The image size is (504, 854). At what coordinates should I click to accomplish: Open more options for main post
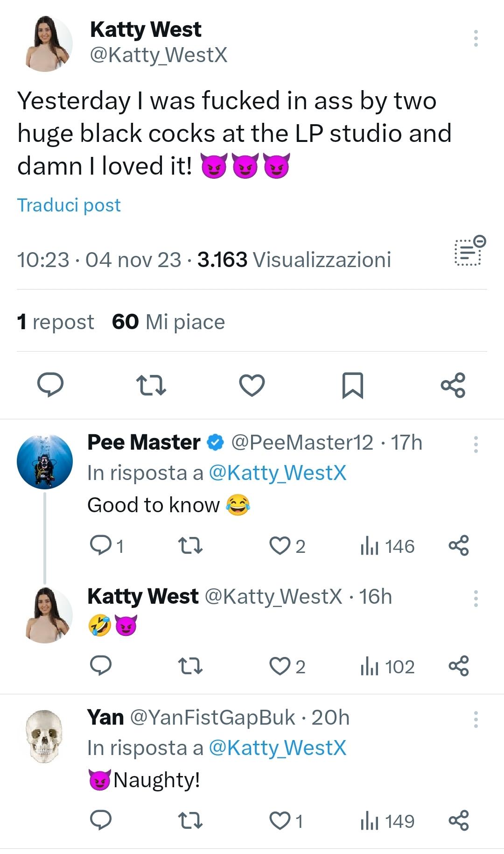click(x=476, y=38)
